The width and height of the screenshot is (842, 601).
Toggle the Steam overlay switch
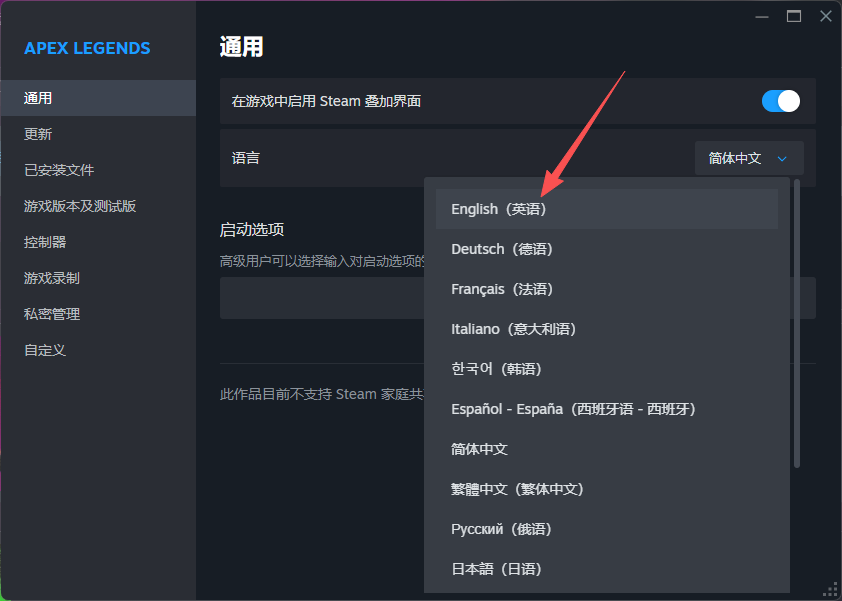coord(780,101)
